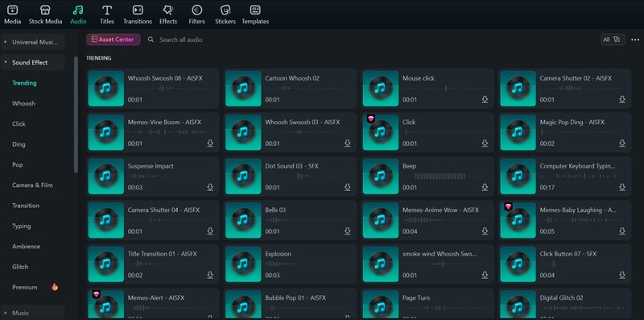This screenshot has height=320, width=644.
Task: Select the Ding sound category
Action: tap(19, 144)
